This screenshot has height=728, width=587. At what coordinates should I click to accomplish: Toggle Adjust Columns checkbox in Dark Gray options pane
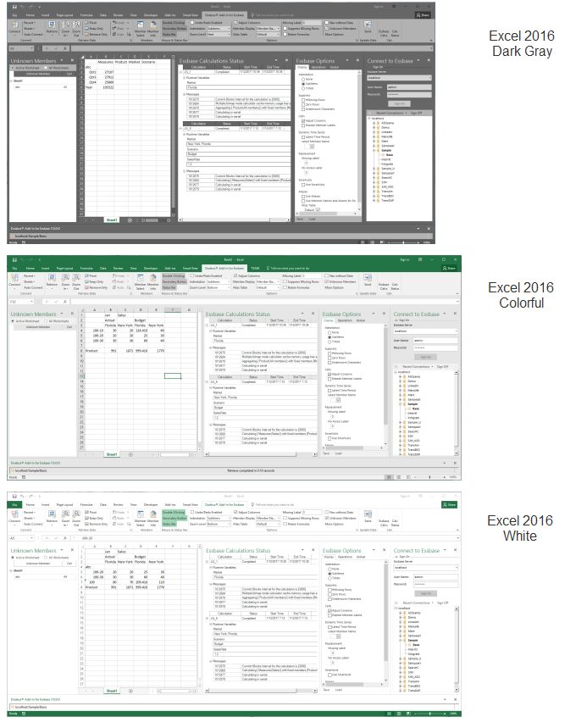(303, 120)
